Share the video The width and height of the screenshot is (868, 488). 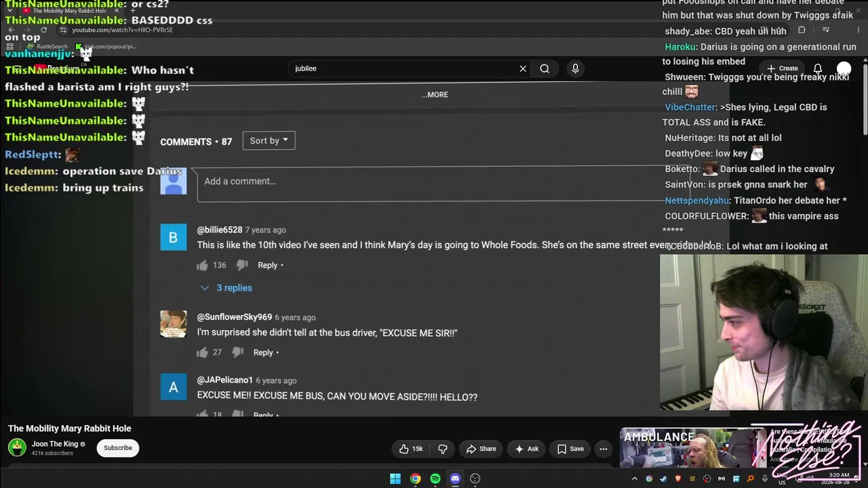(481, 449)
